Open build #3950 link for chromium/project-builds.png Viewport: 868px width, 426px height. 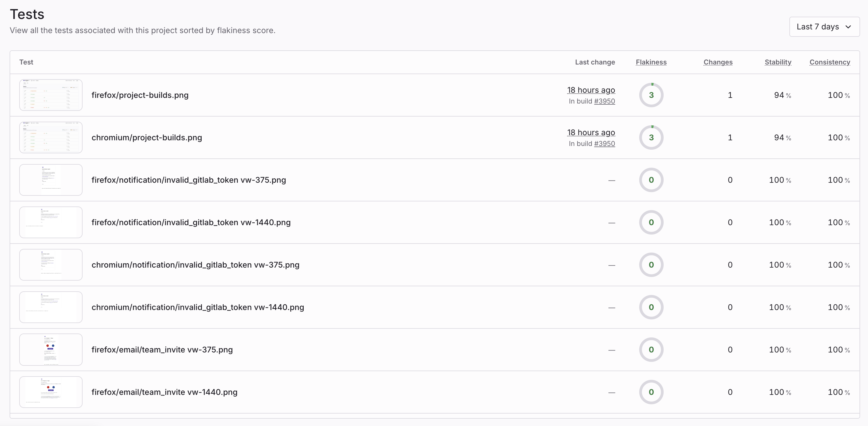click(604, 144)
